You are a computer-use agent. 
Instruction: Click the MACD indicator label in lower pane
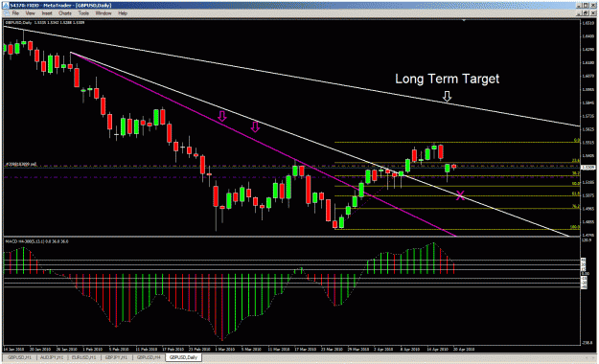click(36, 241)
